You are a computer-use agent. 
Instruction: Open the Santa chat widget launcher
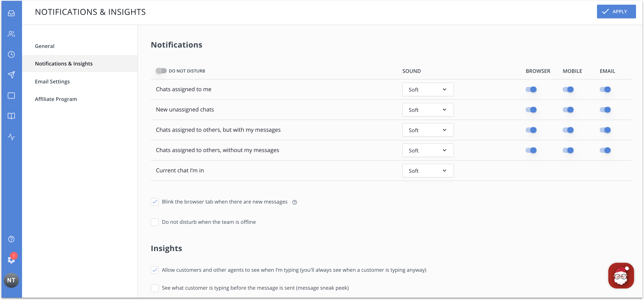click(x=621, y=275)
